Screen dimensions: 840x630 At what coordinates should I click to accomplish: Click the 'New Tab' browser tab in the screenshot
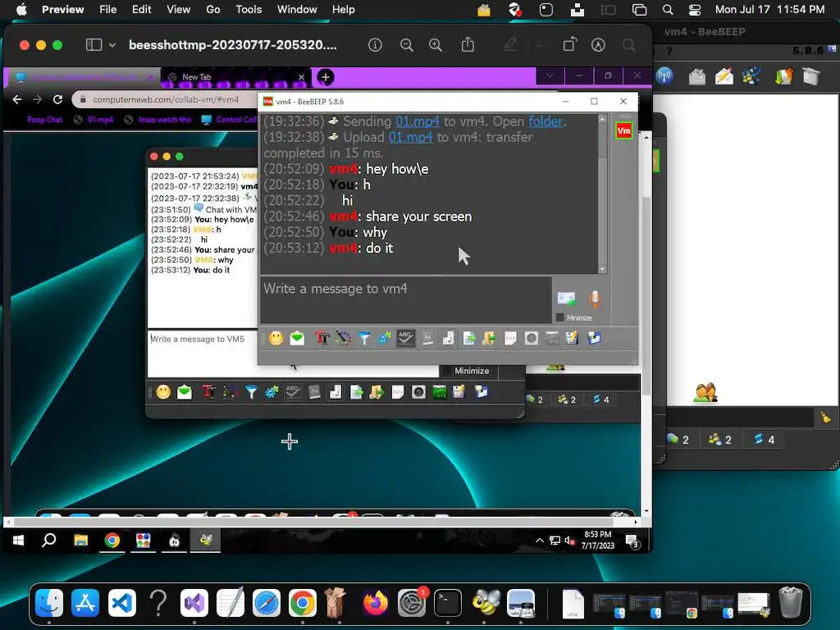(237, 77)
